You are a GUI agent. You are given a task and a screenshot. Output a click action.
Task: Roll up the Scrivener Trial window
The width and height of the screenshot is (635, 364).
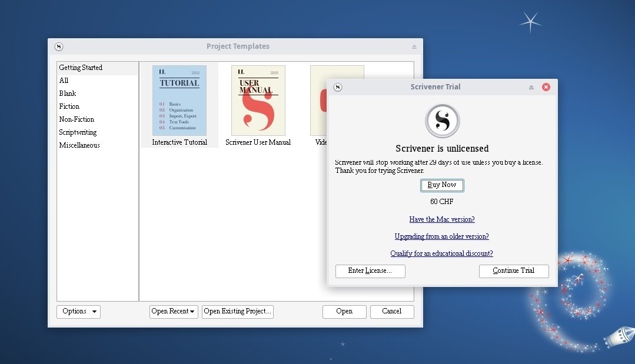(x=531, y=87)
